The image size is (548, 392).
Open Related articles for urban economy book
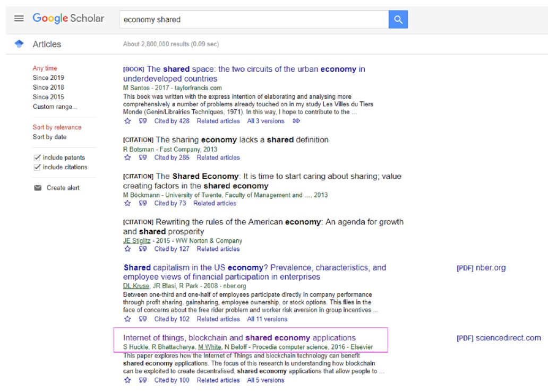pos(218,121)
